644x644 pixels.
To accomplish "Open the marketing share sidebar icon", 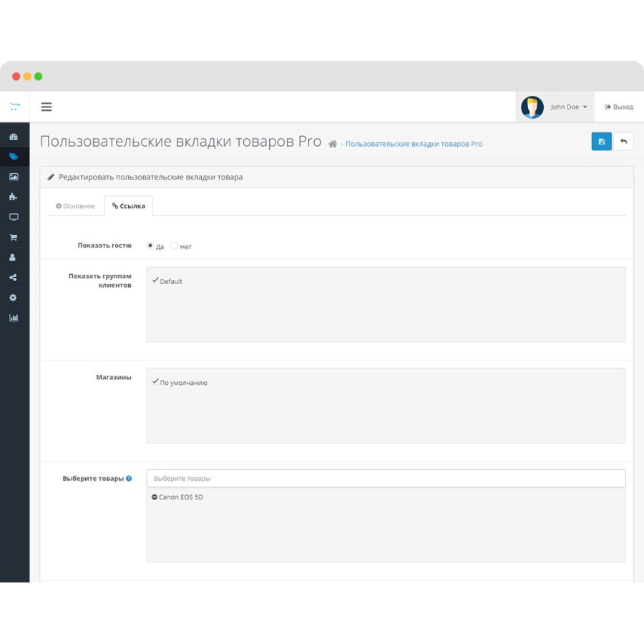I will (x=13, y=277).
